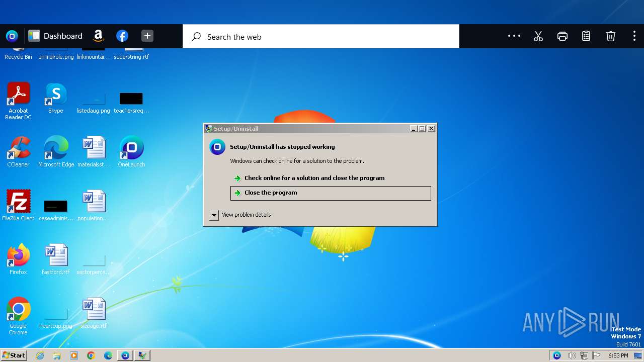Switch to Setup/Uninstall taskbar button
This screenshot has width=644, height=362.
(x=142, y=355)
